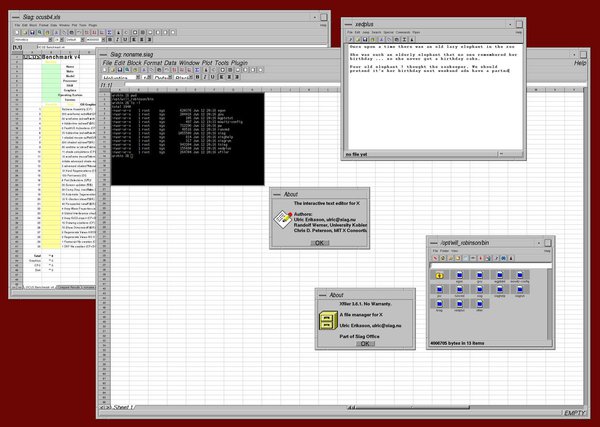Click the Xfiler path input field
Image resolution: width=600 pixels, height=427 pixels.
click(491, 266)
